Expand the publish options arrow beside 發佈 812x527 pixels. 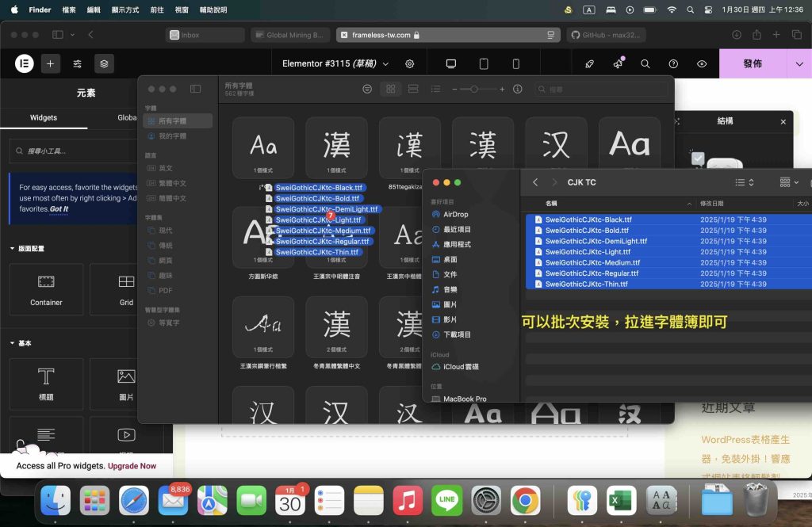click(x=799, y=63)
